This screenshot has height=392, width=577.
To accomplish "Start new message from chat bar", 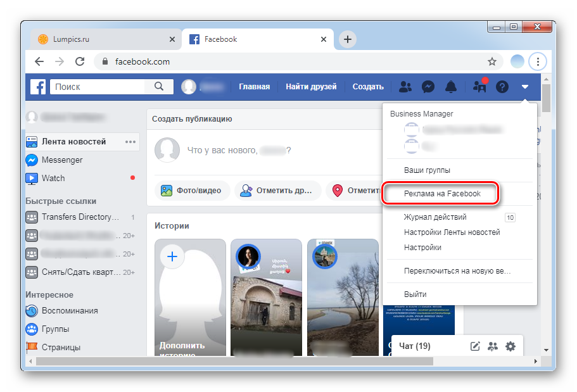I will tap(475, 346).
